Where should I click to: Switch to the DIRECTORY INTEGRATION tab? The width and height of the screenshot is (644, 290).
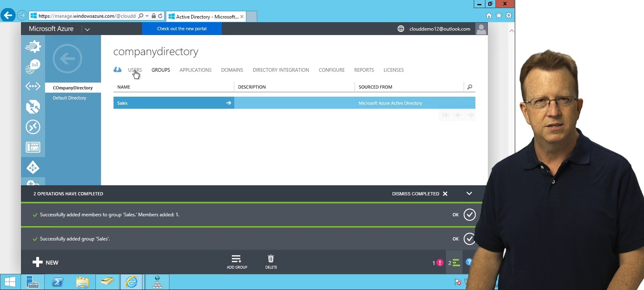click(x=281, y=70)
